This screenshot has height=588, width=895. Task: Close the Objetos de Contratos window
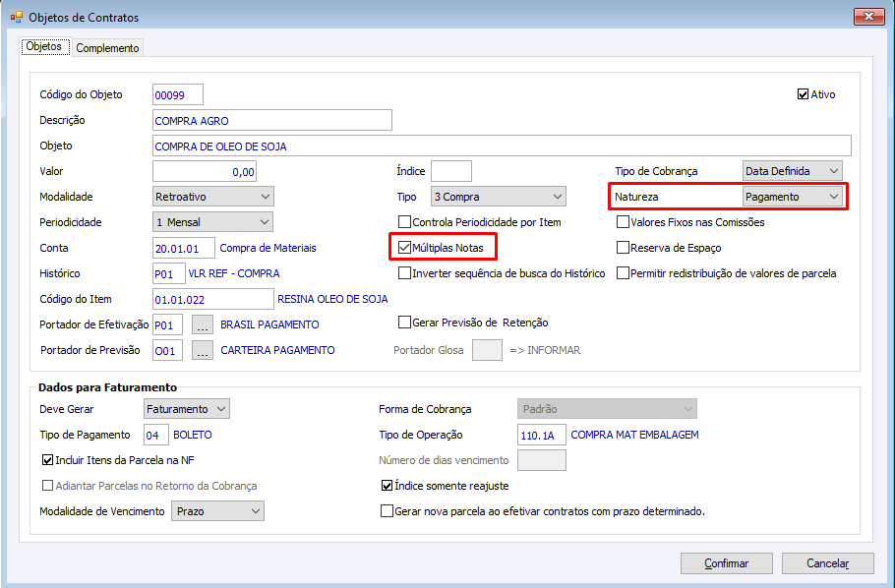pyautogui.click(x=868, y=17)
